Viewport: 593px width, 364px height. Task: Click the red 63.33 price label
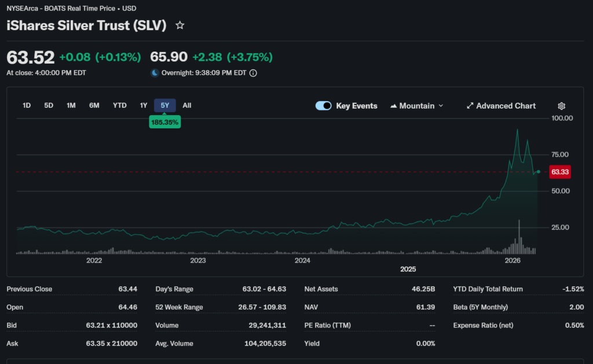[x=559, y=172]
